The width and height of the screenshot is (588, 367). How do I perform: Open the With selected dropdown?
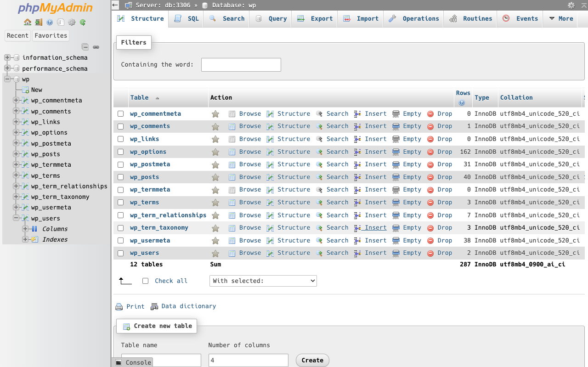point(263,281)
